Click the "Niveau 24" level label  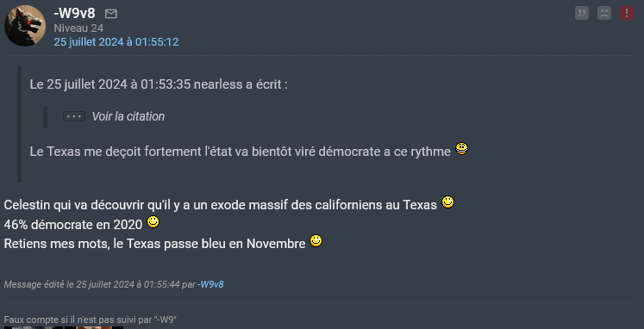[78, 28]
